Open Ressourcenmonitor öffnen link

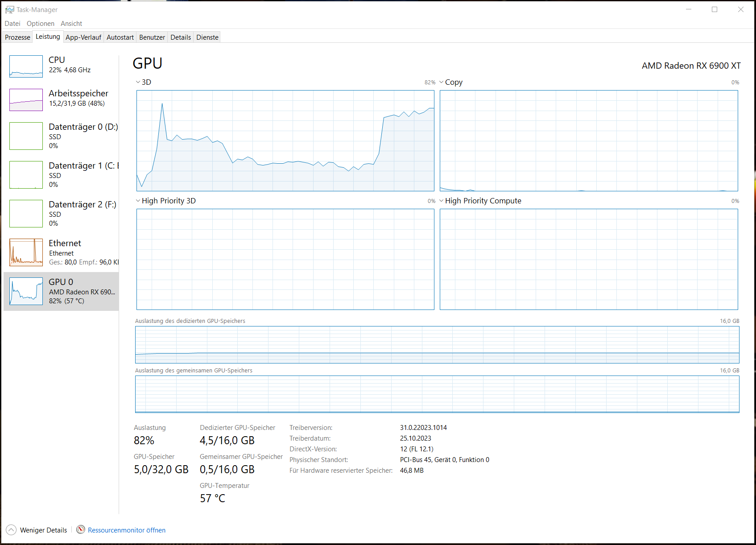[x=127, y=530]
